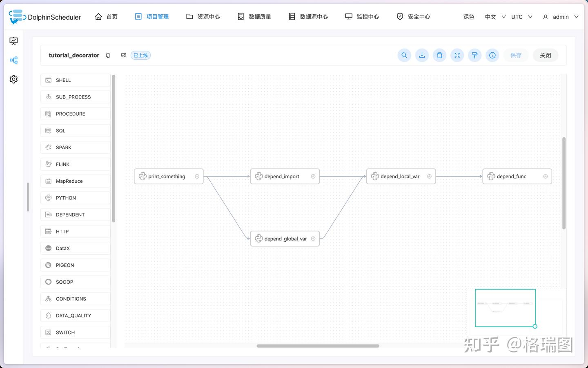This screenshot has height=368, width=588.
Task: Expand the admin user menu
Action: pos(561,17)
